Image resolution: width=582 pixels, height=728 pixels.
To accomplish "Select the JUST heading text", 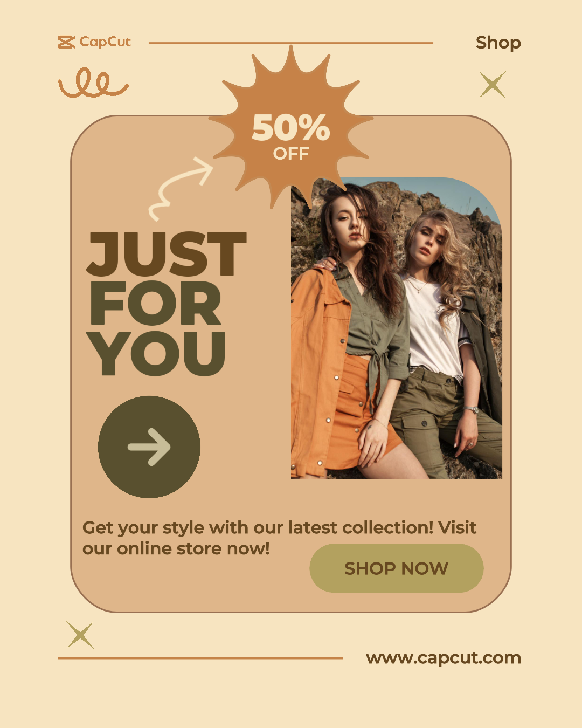I will click(167, 254).
